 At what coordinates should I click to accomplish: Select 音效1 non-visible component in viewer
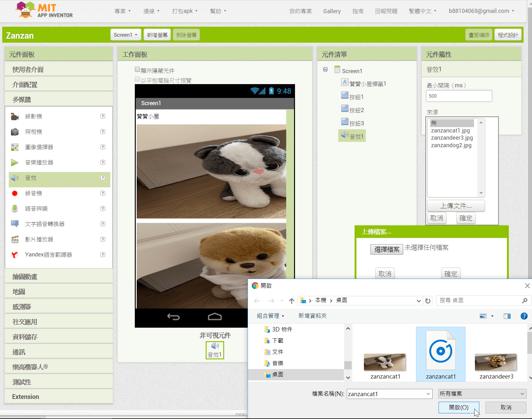point(215,350)
